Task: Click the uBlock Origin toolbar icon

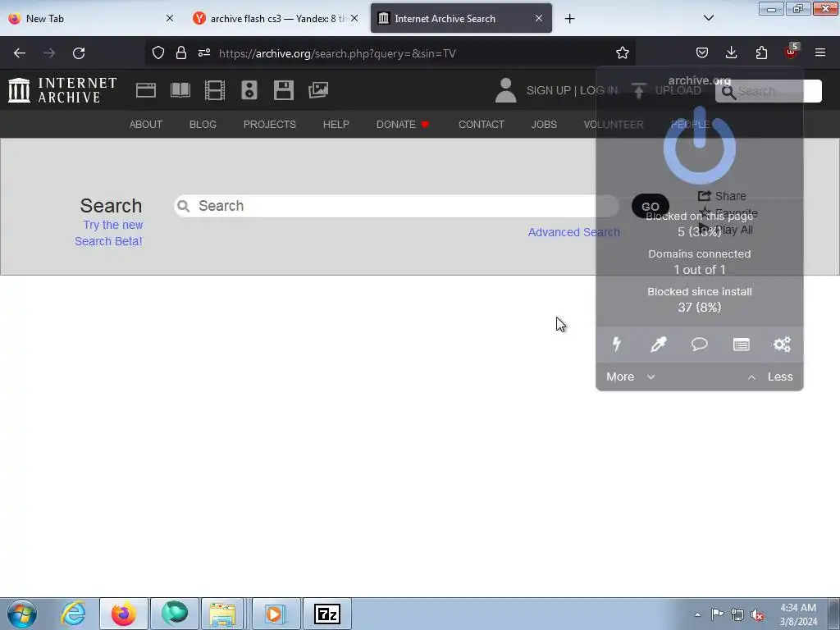Action: click(x=791, y=52)
